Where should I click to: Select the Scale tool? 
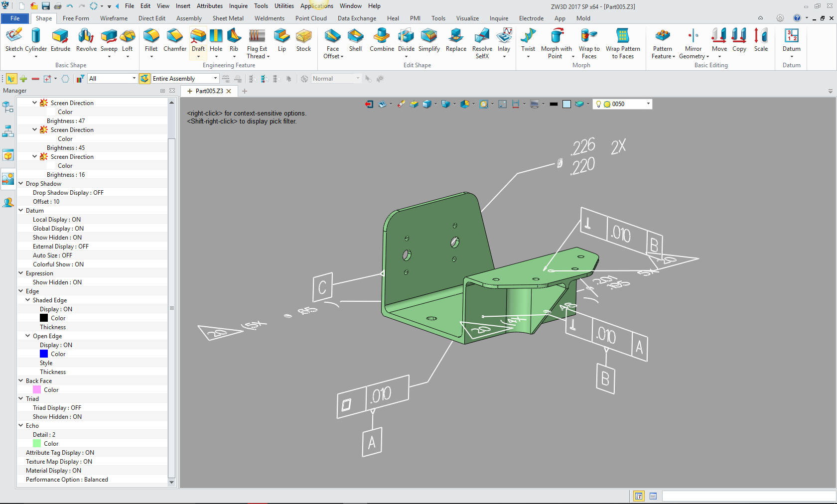pos(761,40)
